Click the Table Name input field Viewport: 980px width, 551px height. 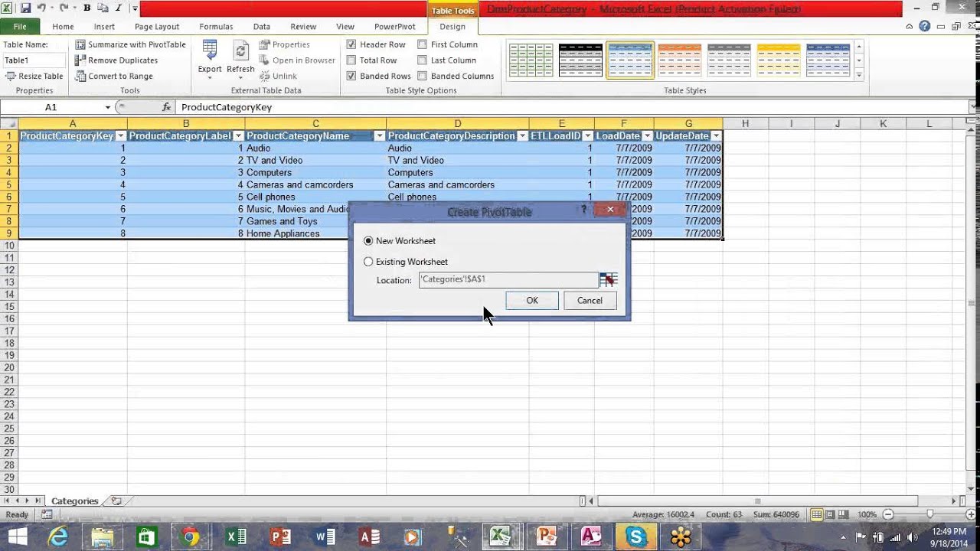34,60
